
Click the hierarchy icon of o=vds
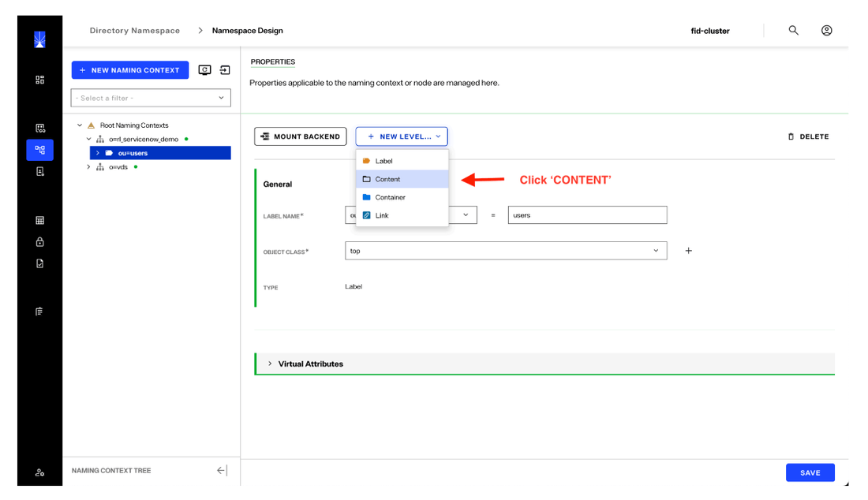click(100, 167)
